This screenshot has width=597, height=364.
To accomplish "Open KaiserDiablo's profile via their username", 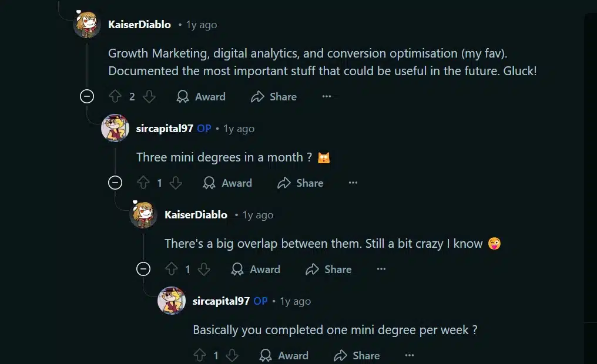I will click(138, 25).
